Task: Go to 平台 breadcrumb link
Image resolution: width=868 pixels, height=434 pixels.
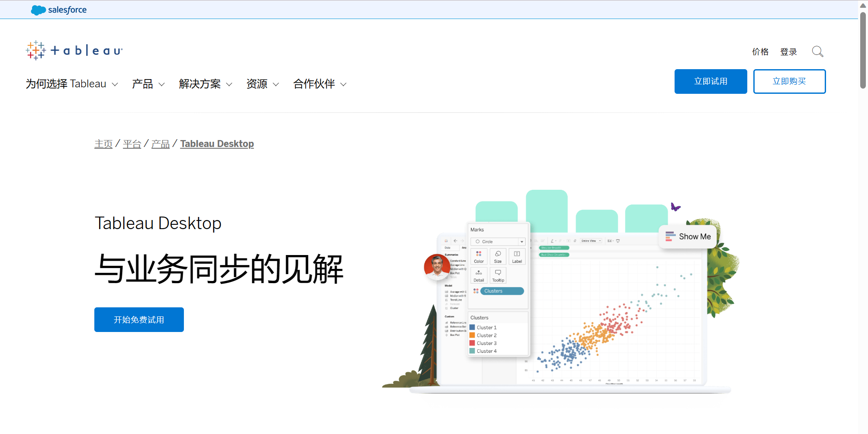Action: (x=132, y=144)
